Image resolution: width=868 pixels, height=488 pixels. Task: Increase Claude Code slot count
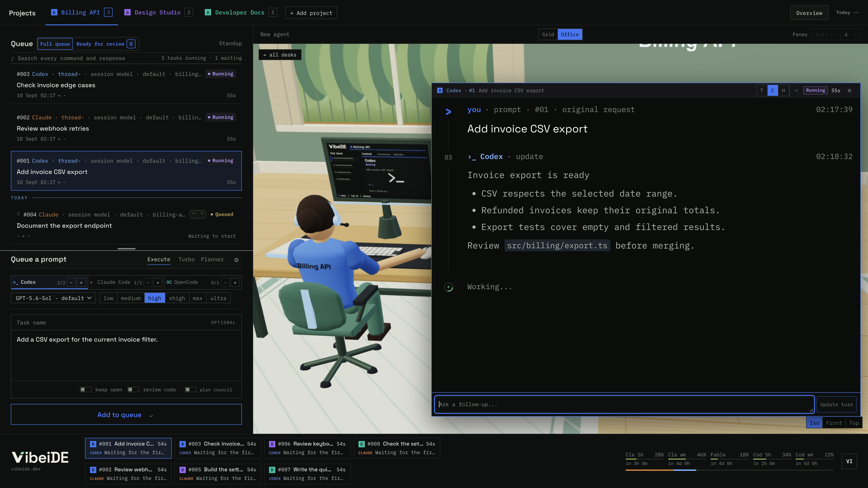tap(158, 283)
